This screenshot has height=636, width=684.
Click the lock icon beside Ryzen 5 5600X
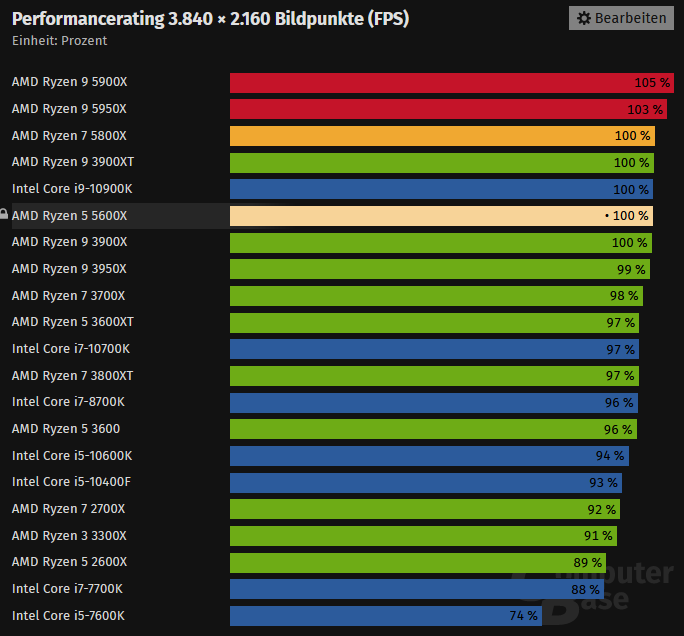point(3,214)
